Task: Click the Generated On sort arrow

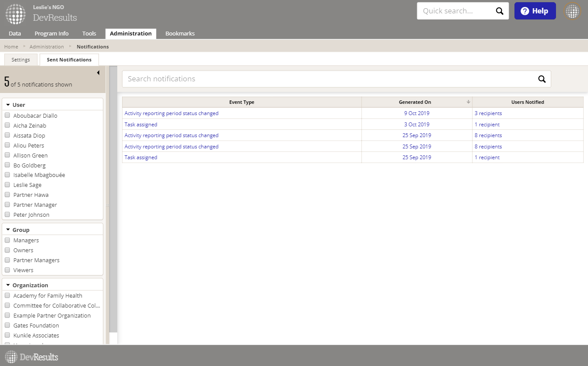Action: coord(468,102)
